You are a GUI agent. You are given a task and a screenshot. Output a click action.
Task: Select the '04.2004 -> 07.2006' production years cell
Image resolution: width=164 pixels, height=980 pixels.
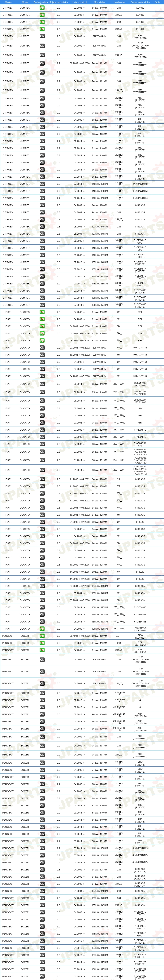(79, 586)
